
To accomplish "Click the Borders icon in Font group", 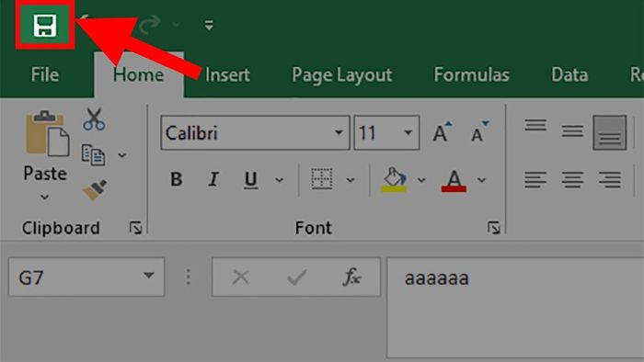I will click(322, 179).
